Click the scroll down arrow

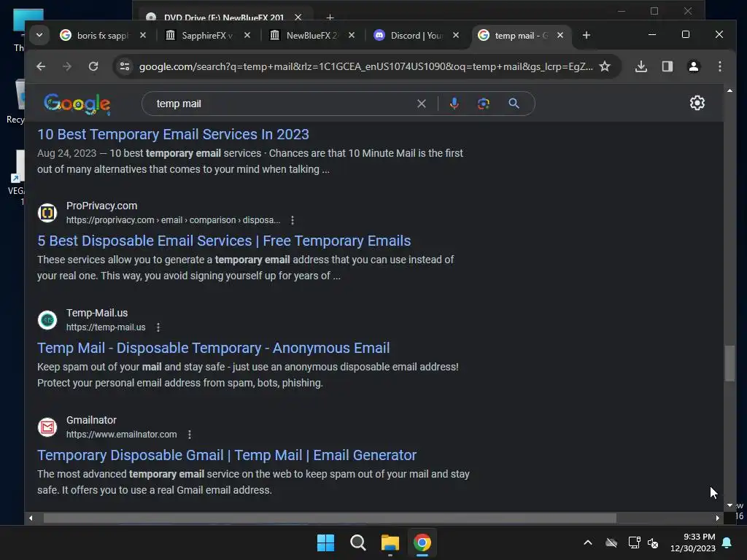tap(729, 505)
